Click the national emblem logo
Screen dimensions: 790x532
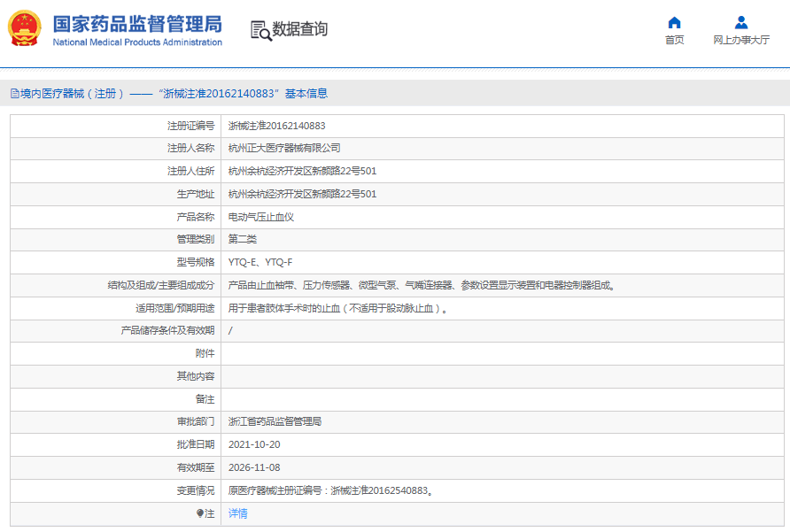pos(24,28)
